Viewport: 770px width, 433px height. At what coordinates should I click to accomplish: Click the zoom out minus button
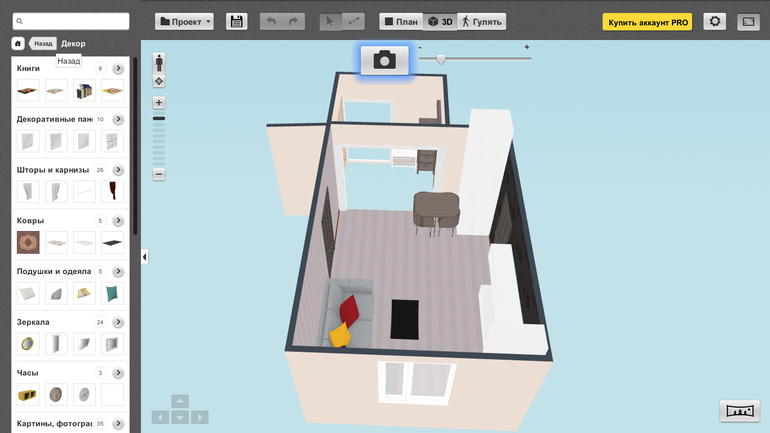pyautogui.click(x=159, y=174)
